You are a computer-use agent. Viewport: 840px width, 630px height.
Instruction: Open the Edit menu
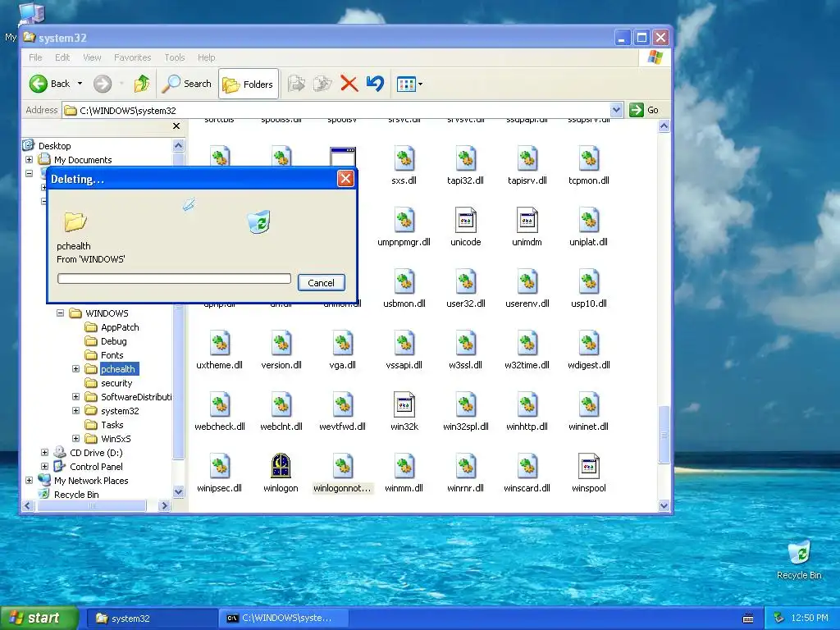[x=62, y=57]
